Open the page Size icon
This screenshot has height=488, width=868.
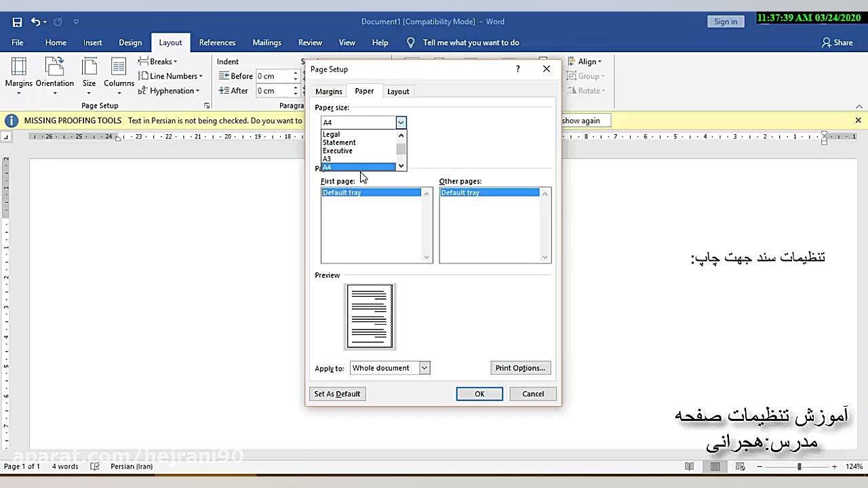[89, 68]
